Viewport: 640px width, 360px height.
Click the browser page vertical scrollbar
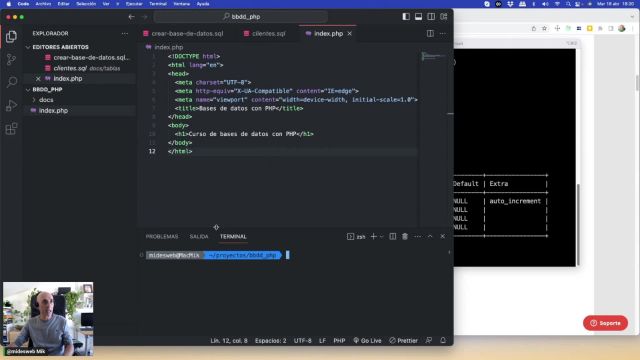tap(637, 83)
